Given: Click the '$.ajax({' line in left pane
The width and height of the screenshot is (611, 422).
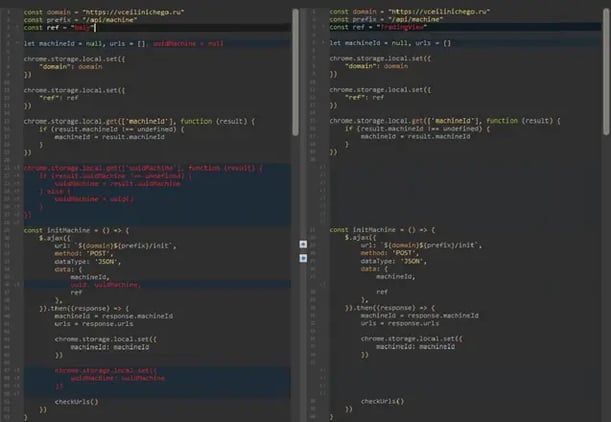Looking at the screenshot, I should tap(57, 237).
